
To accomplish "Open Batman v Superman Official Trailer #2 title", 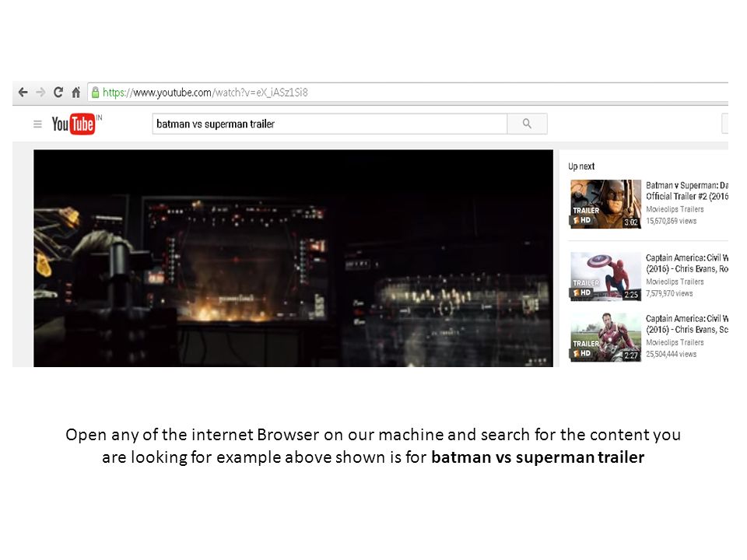I will pyautogui.click(x=686, y=191).
